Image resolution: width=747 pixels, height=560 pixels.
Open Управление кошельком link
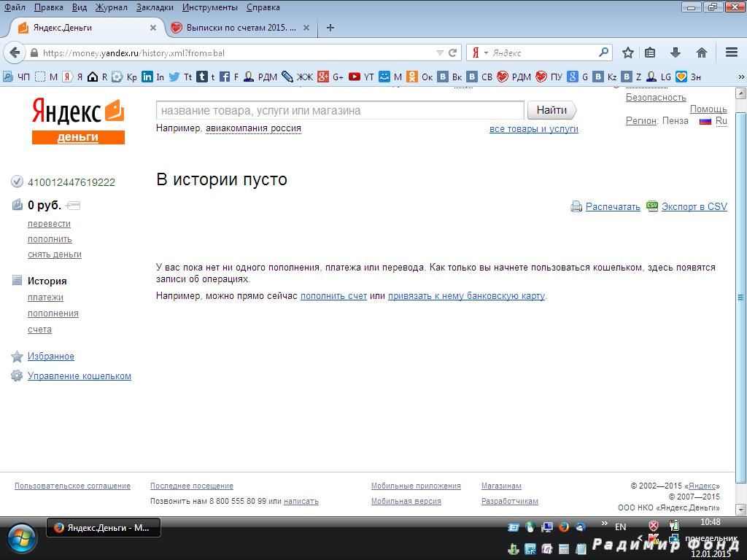pos(79,376)
